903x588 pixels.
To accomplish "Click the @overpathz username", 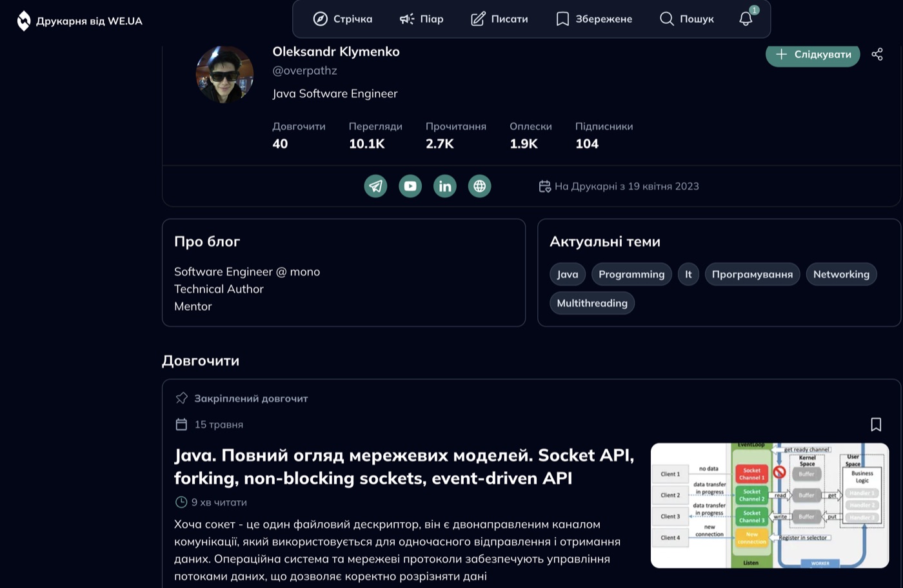I will (x=304, y=70).
